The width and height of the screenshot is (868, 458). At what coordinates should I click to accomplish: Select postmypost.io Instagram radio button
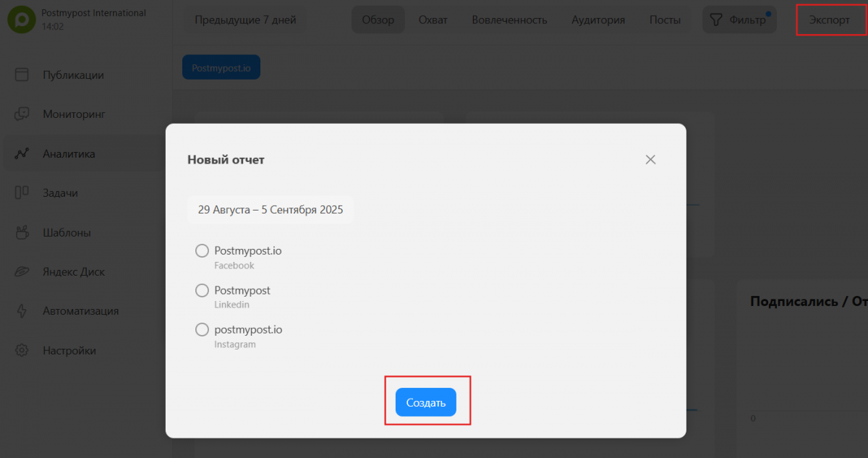(203, 330)
